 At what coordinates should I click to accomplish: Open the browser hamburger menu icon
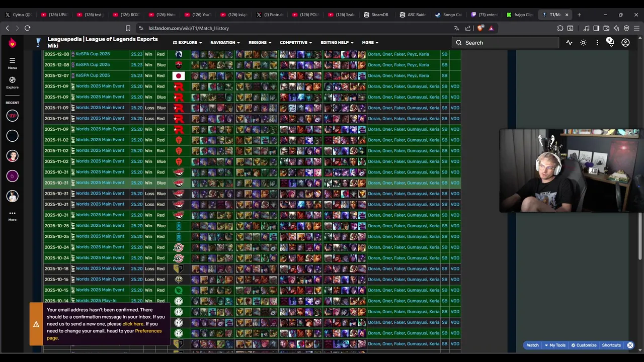636,28
